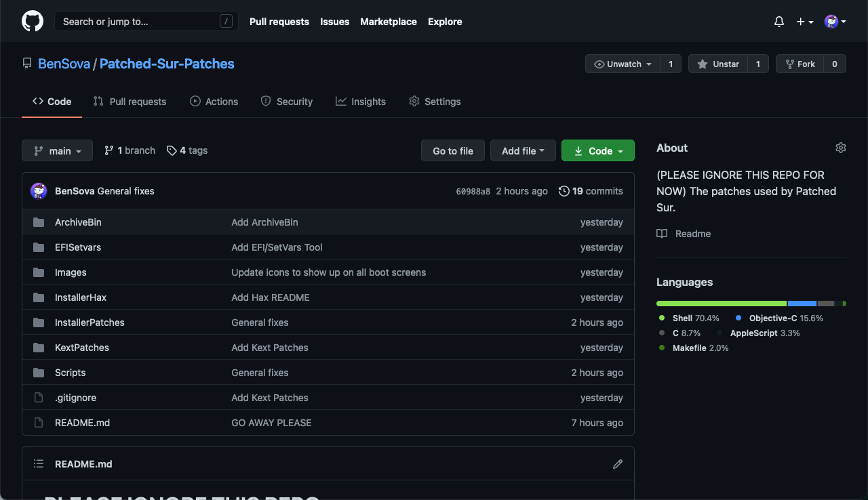The width and height of the screenshot is (868, 500).
Task: Switch to the Actions tab
Action: point(214,102)
